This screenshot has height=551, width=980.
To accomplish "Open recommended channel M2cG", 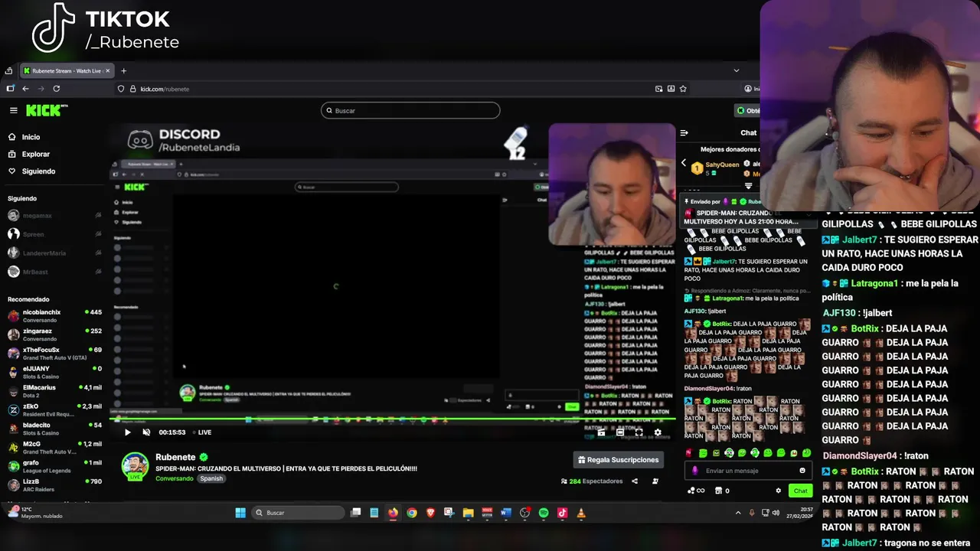I will click(54, 447).
